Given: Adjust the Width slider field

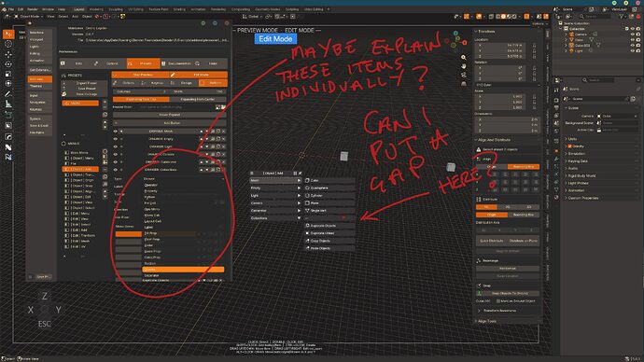Looking at the screenshot, I should pos(198,91).
